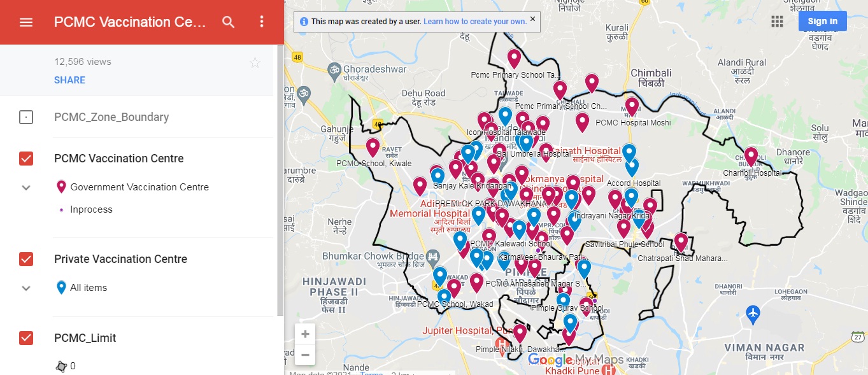868x375 pixels.
Task: Click the SHARE link in the sidebar
Action: 69,80
